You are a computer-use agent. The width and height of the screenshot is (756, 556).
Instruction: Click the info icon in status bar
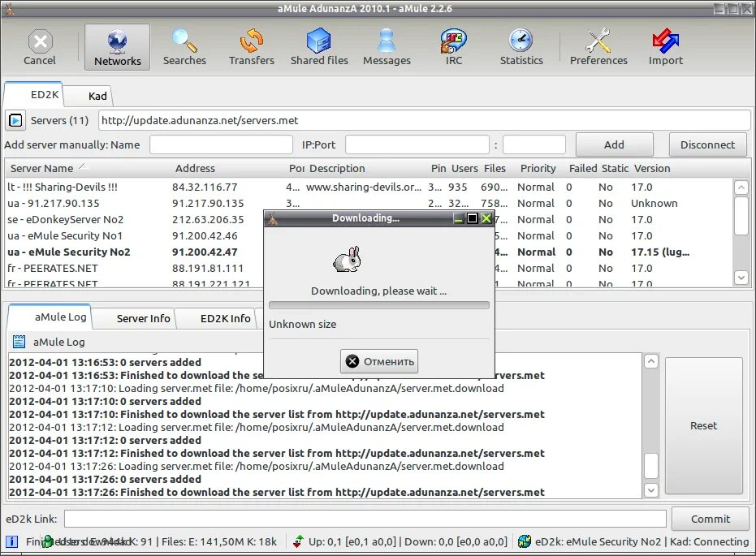[x=12, y=541]
